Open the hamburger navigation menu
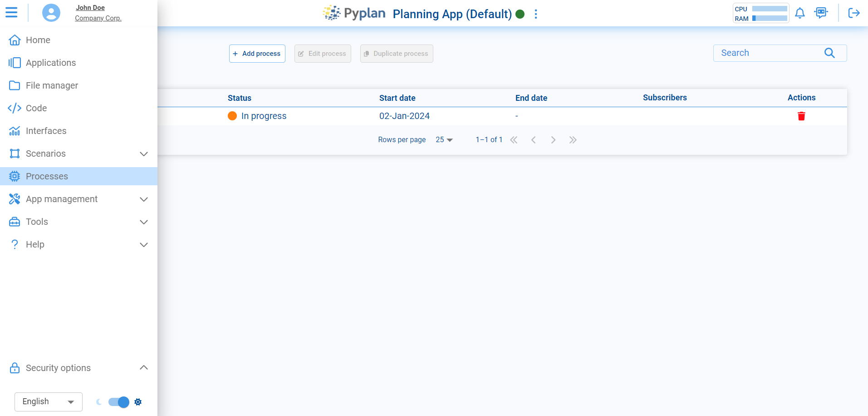The height and width of the screenshot is (416, 868). point(12,13)
